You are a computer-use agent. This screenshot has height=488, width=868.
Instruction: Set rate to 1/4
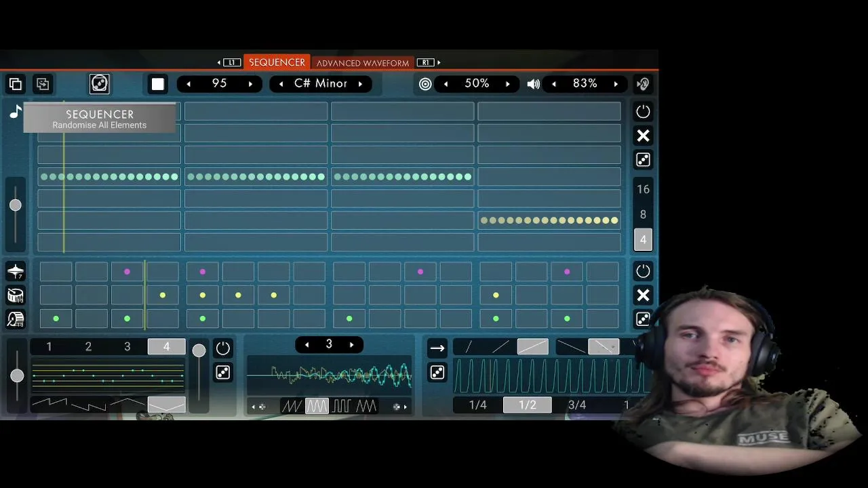pos(478,405)
